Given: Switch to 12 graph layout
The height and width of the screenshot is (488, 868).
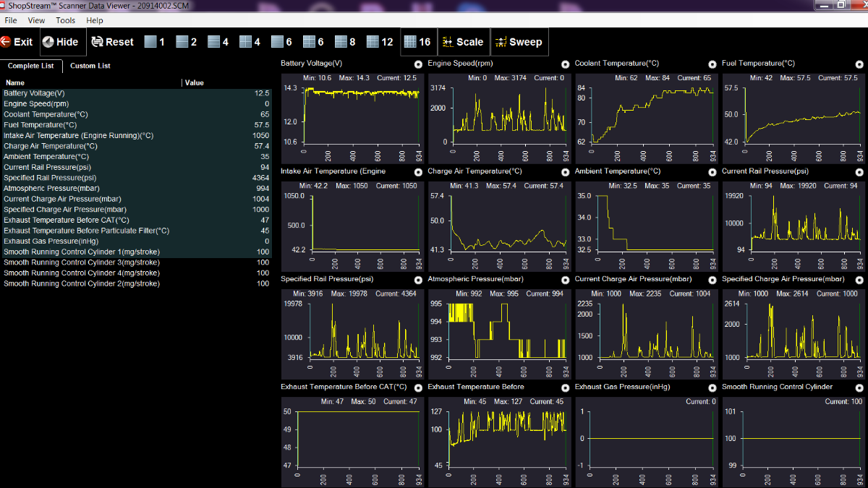Looking at the screenshot, I should 380,42.
